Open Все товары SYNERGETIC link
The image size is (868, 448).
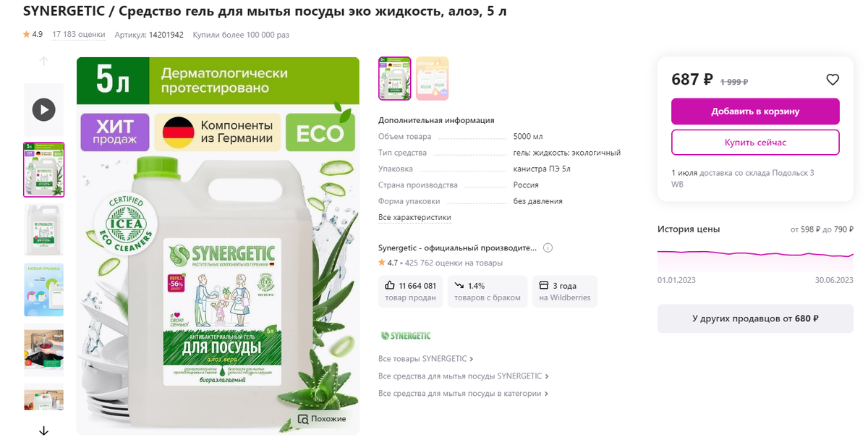coord(425,358)
